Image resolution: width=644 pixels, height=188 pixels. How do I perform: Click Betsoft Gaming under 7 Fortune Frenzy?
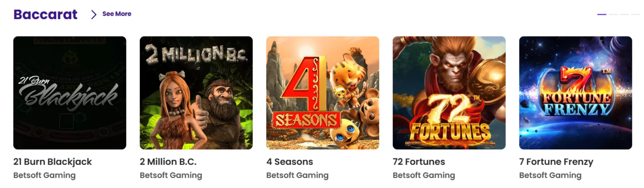point(550,175)
